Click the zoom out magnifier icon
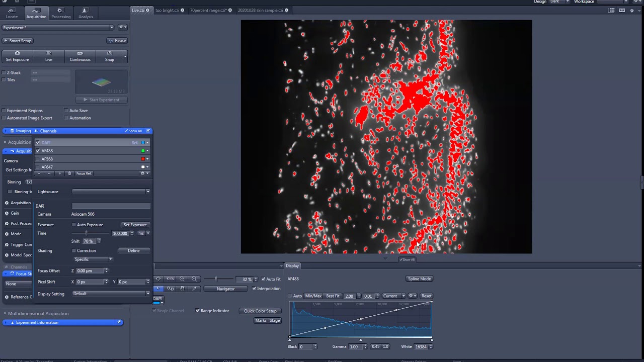Image resolution: width=644 pixels, height=362 pixels. tap(182, 279)
